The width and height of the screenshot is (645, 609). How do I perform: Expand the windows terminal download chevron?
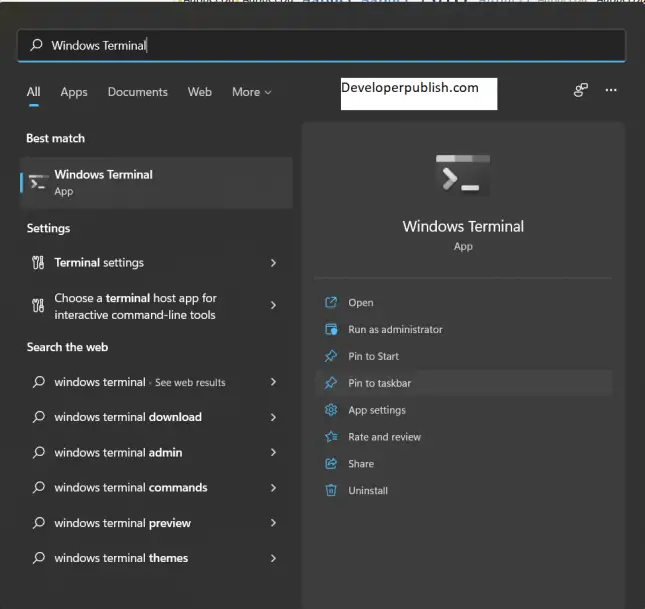273,417
